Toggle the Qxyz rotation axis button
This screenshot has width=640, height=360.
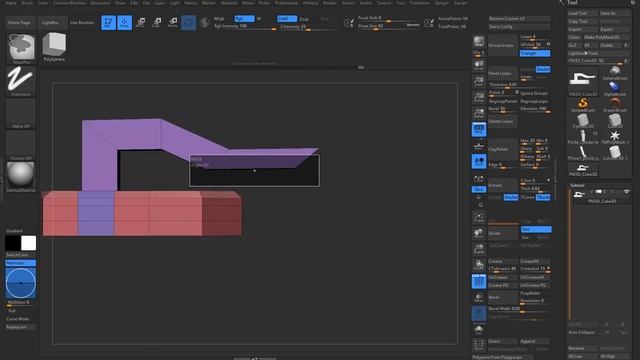(x=479, y=189)
